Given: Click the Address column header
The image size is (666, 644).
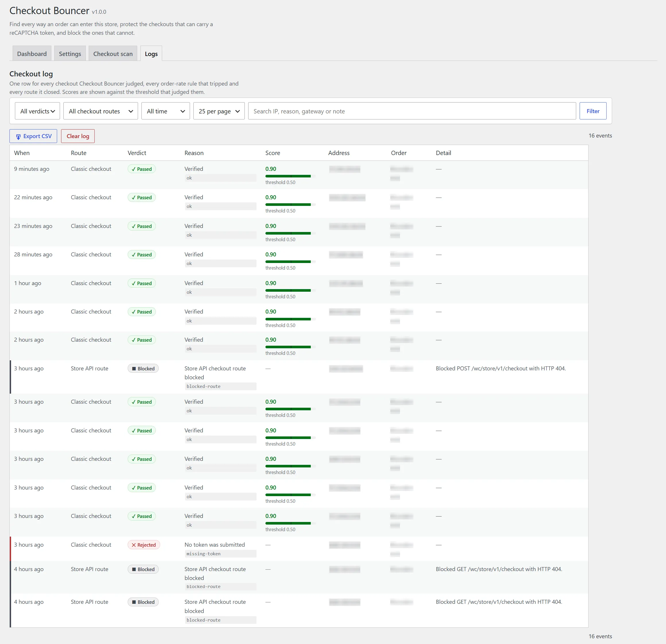Looking at the screenshot, I should point(339,153).
